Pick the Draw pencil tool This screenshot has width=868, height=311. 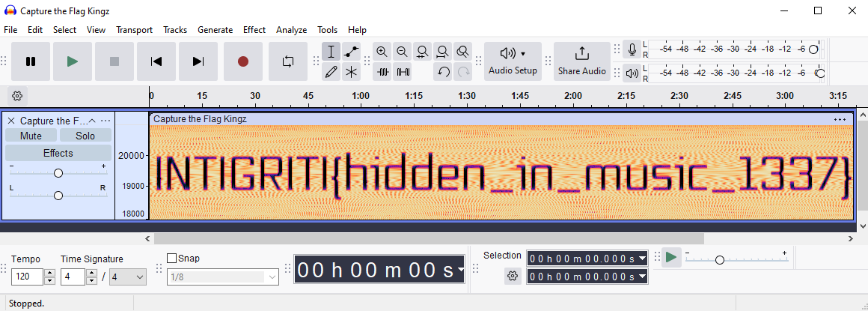(x=331, y=72)
